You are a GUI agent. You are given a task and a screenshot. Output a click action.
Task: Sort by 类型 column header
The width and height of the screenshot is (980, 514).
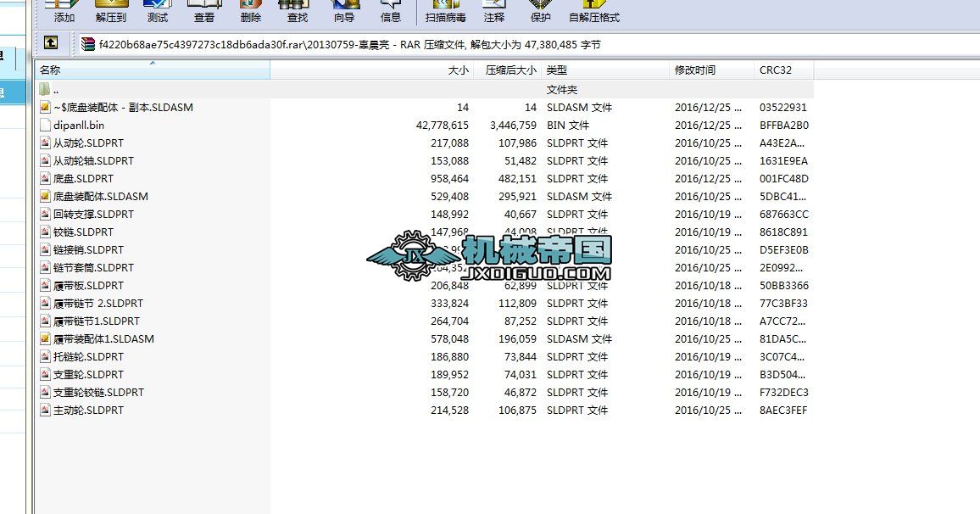pyautogui.click(x=605, y=70)
